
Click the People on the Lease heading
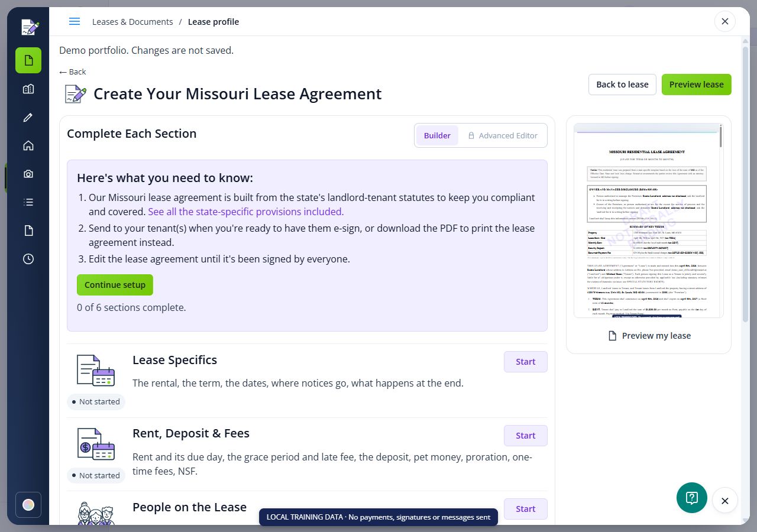click(x=189, y=507)
